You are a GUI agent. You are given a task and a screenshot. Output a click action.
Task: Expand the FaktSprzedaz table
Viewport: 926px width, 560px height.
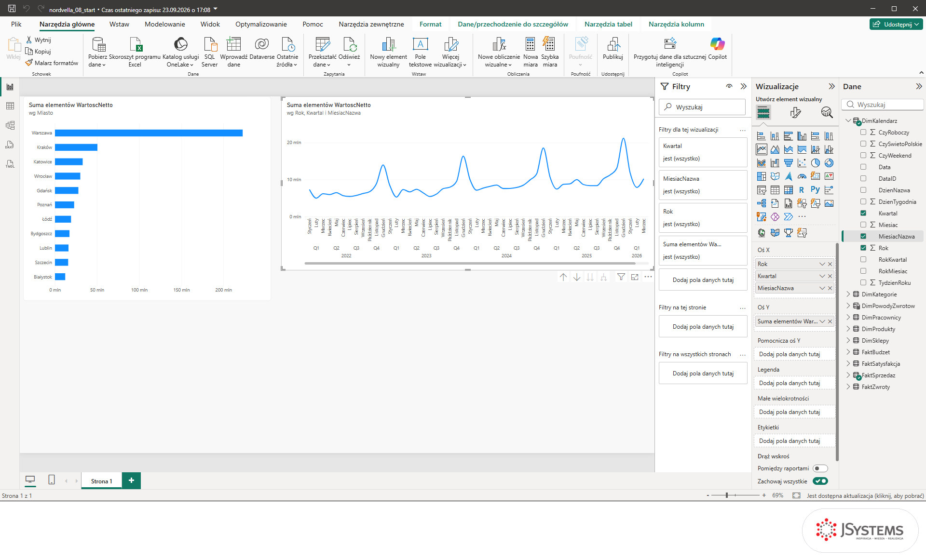848,375
